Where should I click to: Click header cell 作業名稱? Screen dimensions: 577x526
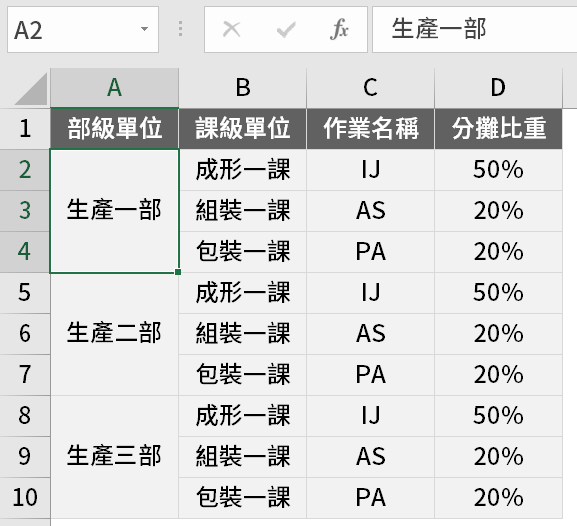[x=370, y=128]
